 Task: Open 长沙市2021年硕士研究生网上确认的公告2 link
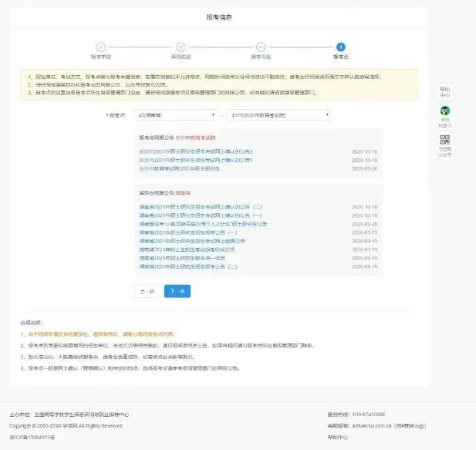pos(196,152)
